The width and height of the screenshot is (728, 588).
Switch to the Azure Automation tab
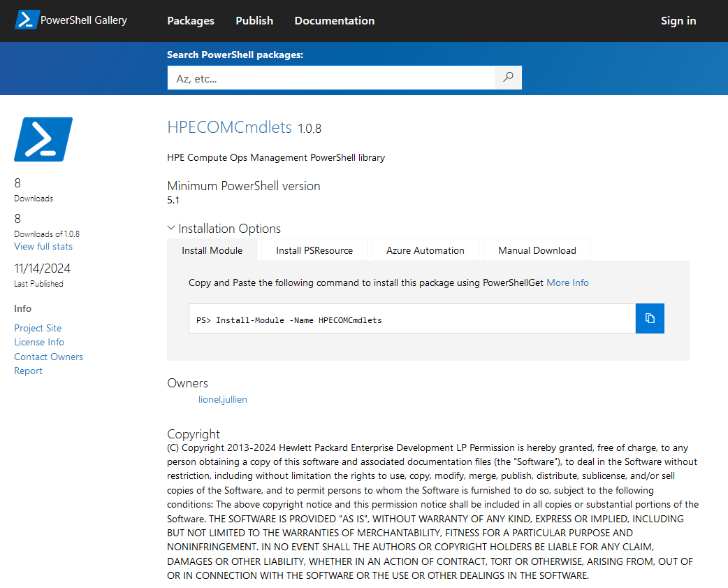pyautogui.click(x=425, y=250)
